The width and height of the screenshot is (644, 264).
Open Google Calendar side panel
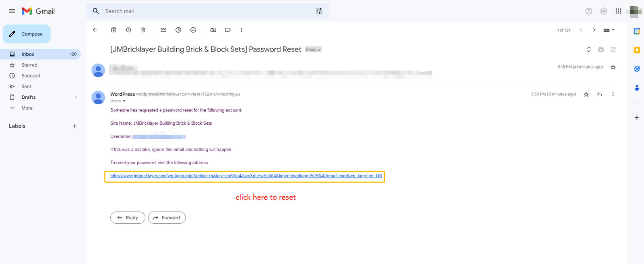(637, 31)
